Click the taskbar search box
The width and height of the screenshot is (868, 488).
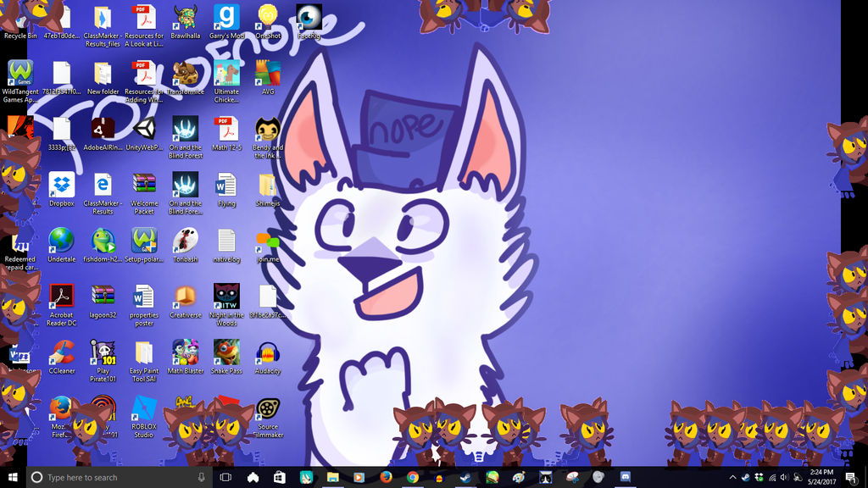click(x=119, y=477)
